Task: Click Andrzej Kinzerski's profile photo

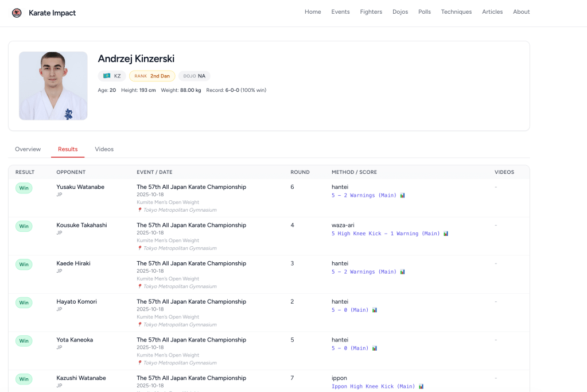Action: [x=53, y=86]
